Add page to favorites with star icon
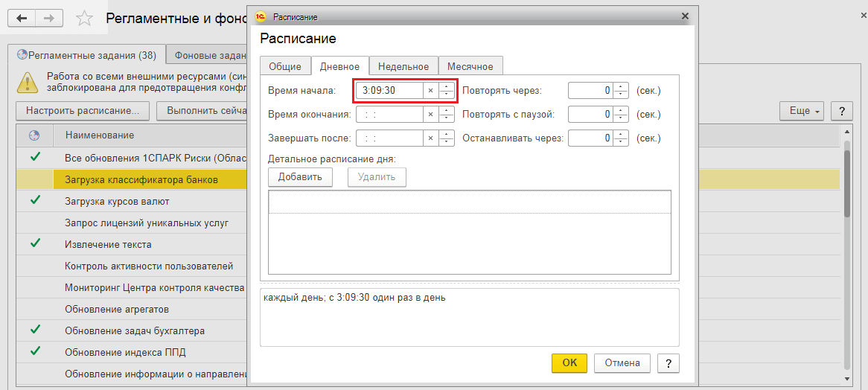Viewport: 868px width, 390px height. point(85,19)
